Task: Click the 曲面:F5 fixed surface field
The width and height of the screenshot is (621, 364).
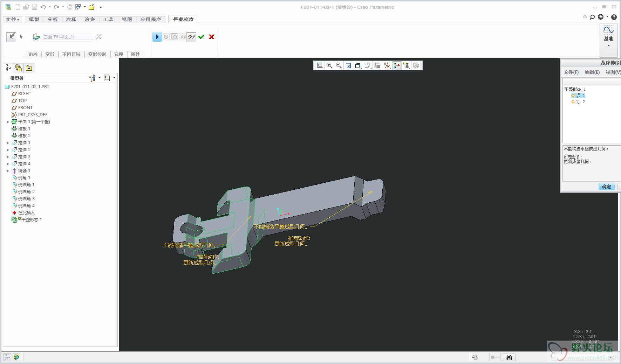Action: (68, 37)
